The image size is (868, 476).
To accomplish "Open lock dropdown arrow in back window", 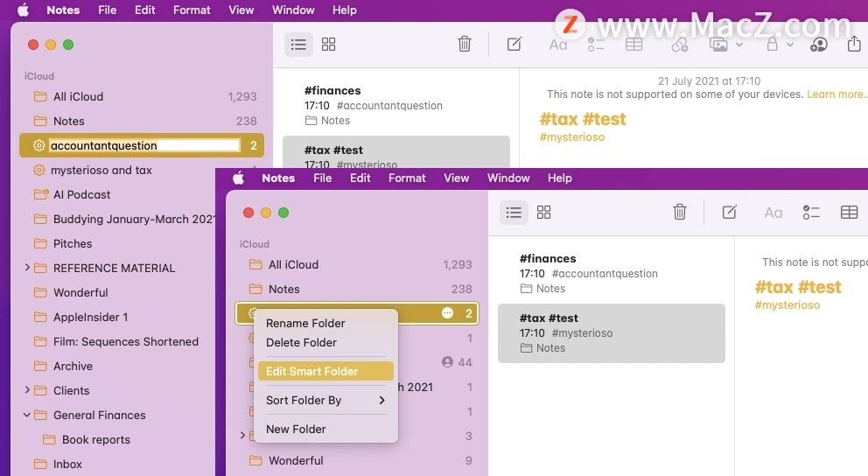I will (x=790, y=45).
